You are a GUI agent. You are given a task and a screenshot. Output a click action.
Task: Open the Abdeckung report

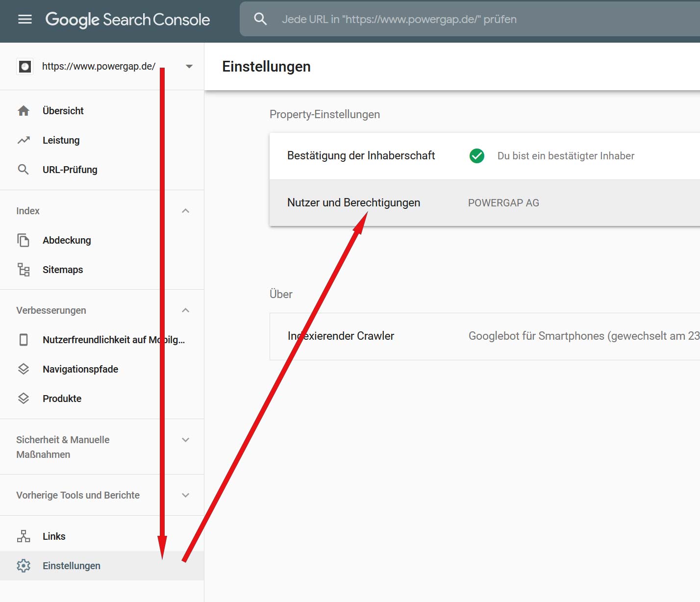tap(102, 240)
